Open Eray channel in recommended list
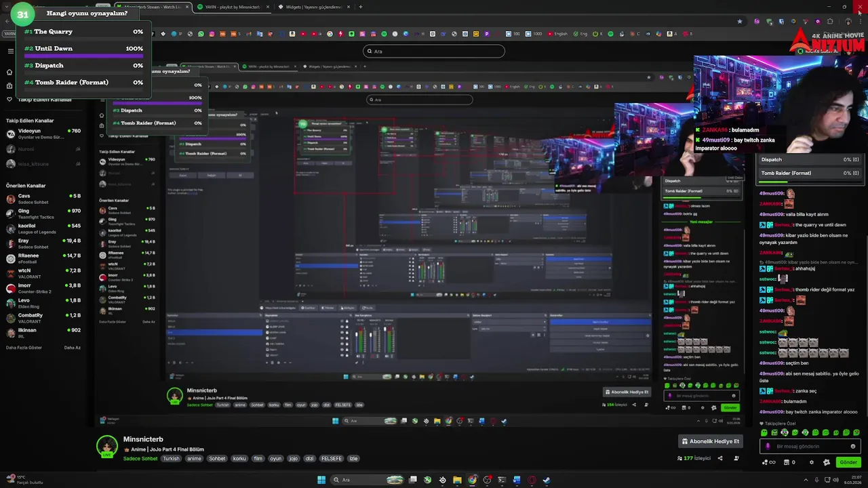 point(42,243)
